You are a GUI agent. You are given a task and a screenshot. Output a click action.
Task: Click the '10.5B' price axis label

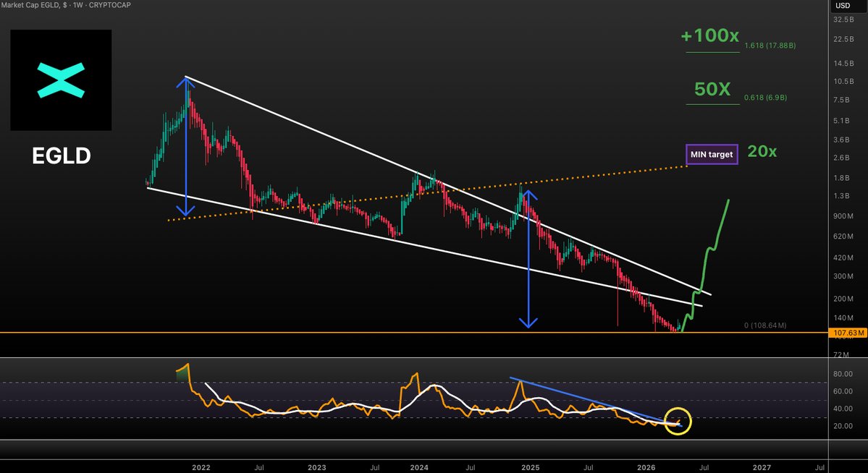[843, 81]
